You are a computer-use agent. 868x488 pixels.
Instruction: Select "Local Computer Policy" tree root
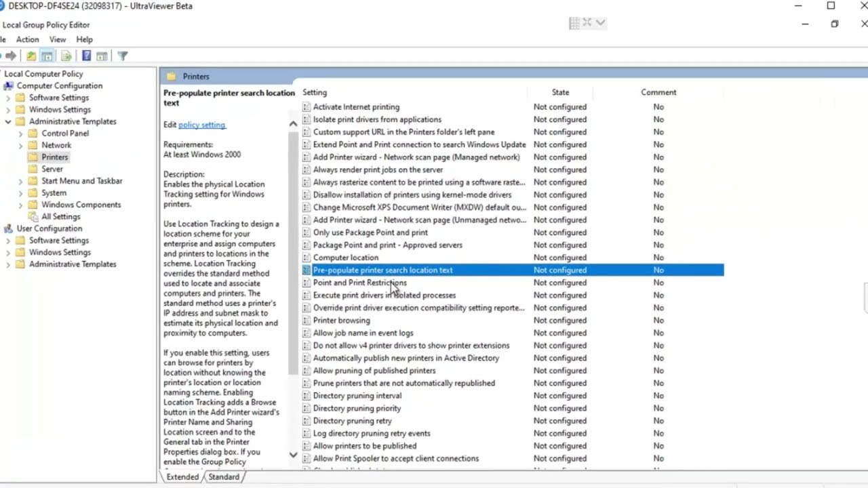(43, 74)
